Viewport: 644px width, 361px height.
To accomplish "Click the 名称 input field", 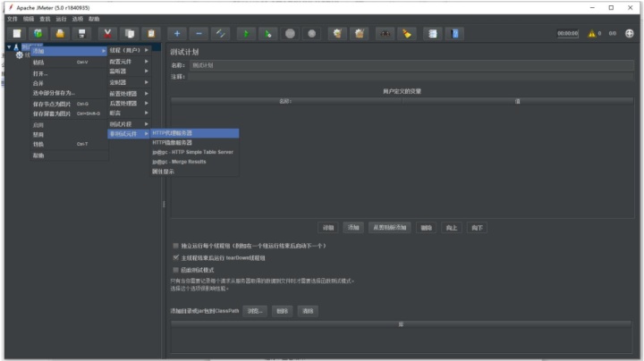I will pyautogui.click(x=411, y=65).
